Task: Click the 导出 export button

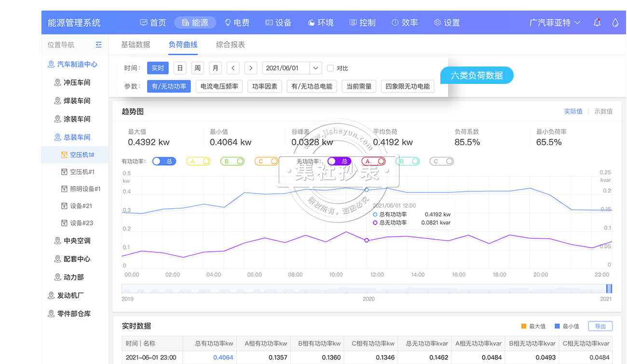Action: click(600, 326)
